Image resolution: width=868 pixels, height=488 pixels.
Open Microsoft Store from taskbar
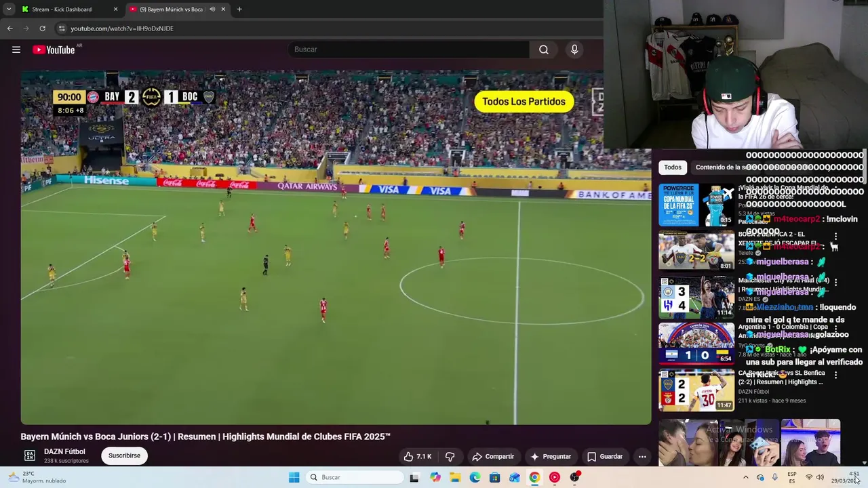coord(495,477)
